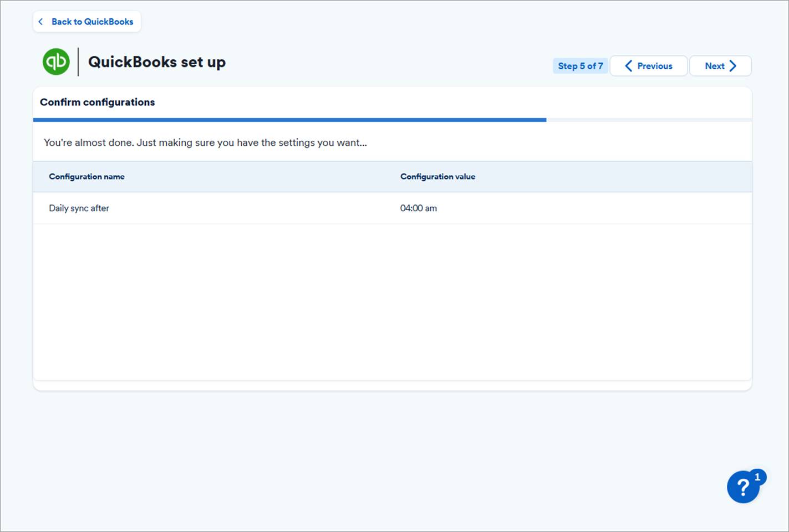Click the "You're almost done" message text

click(x=205, y=142)
